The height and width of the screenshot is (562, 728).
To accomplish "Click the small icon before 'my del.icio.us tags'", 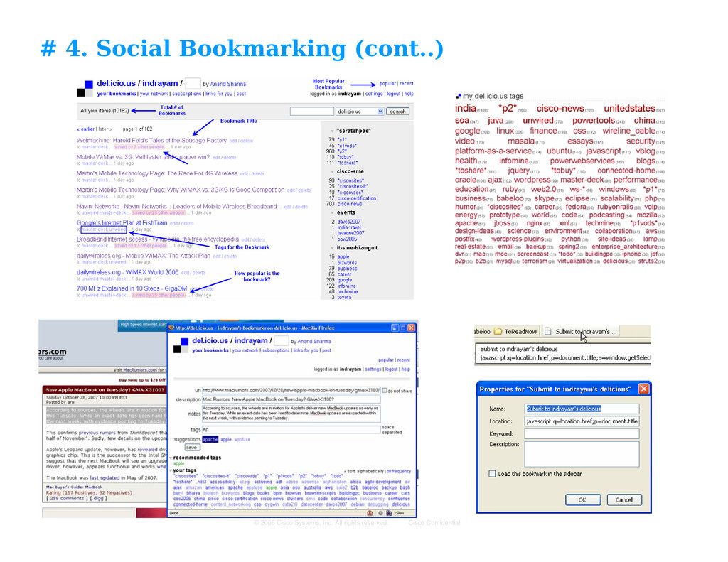I will [x=459, y=96].
